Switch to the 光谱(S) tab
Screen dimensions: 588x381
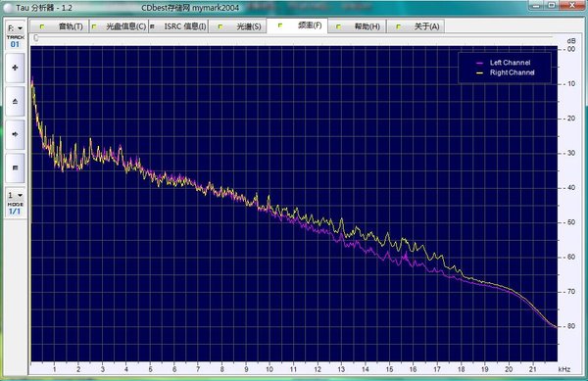click(x=238, y=26)
